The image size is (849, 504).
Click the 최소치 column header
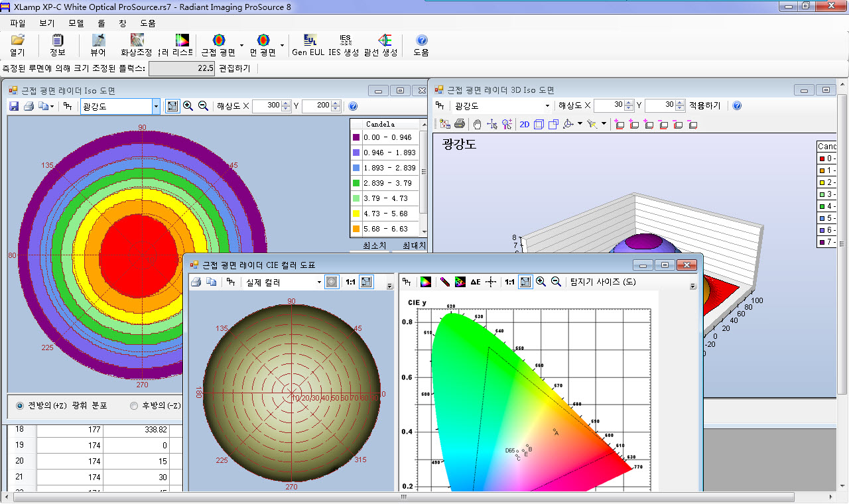pyautogui.click(x=375, y=246)
